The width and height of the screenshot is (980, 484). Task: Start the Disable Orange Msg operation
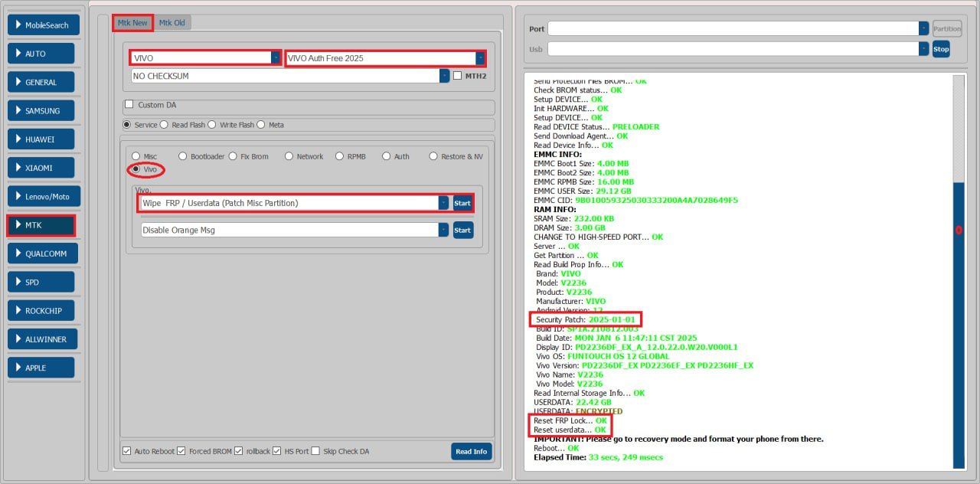click(462, 230)
